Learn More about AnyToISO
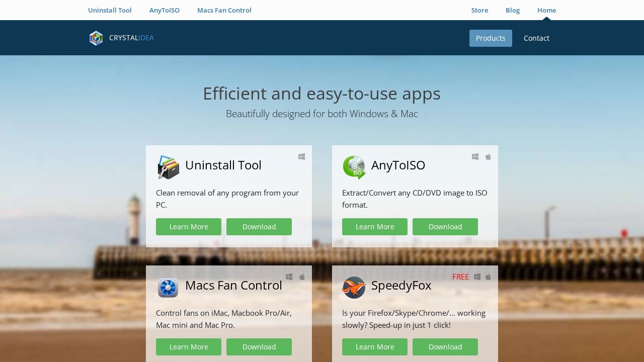Image resolution: width=644 pixels, height=362 pixels. pos(375,227)
